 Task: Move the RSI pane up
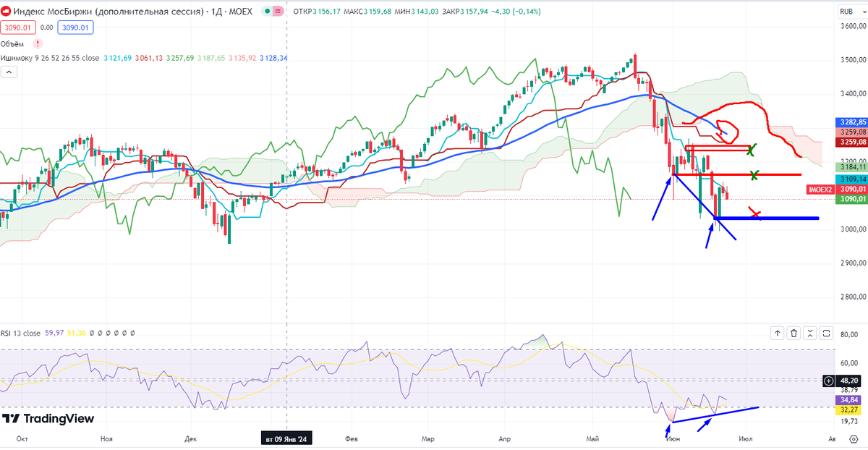777,333
